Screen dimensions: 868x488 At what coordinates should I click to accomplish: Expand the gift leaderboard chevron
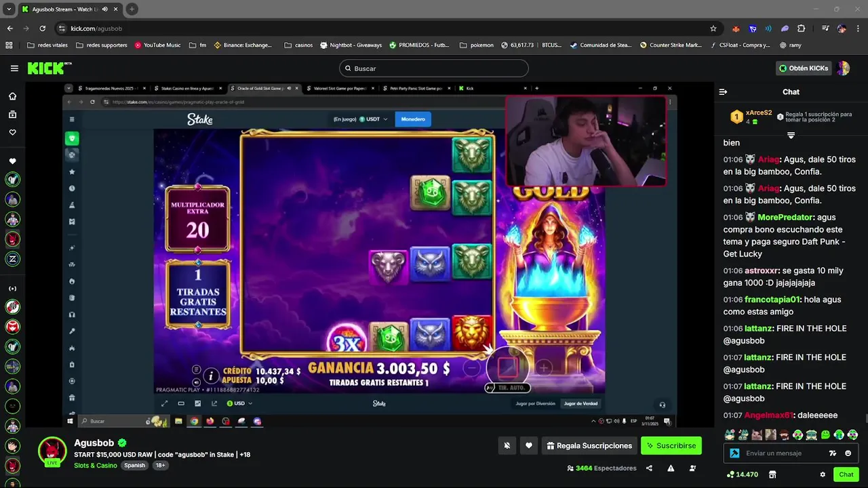point(791,136)
